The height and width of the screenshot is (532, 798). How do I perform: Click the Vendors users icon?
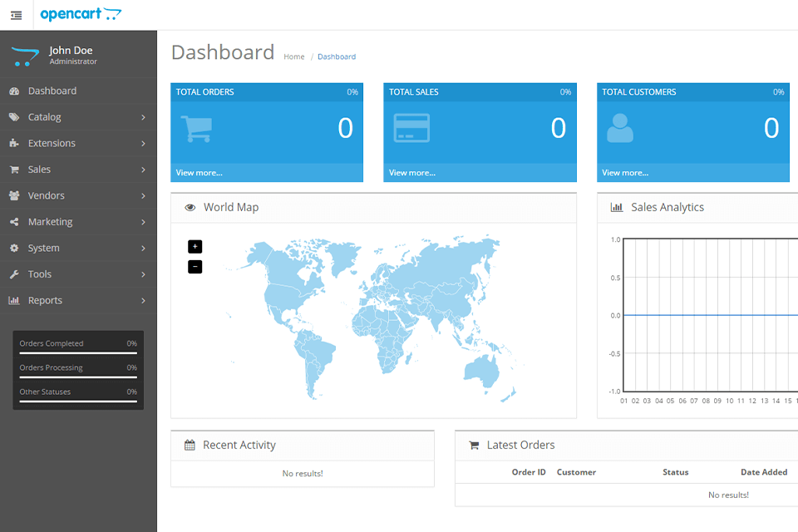pyautogui.click(x=14, y=195)
